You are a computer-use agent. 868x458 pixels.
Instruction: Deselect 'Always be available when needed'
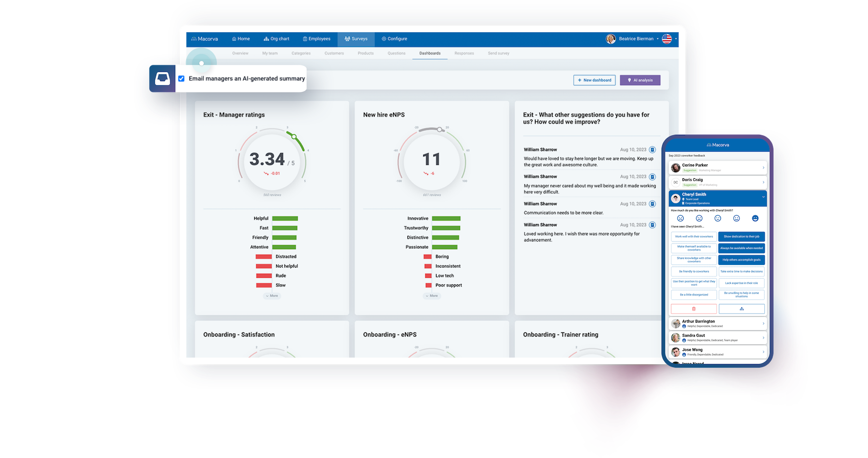point(741,248)
